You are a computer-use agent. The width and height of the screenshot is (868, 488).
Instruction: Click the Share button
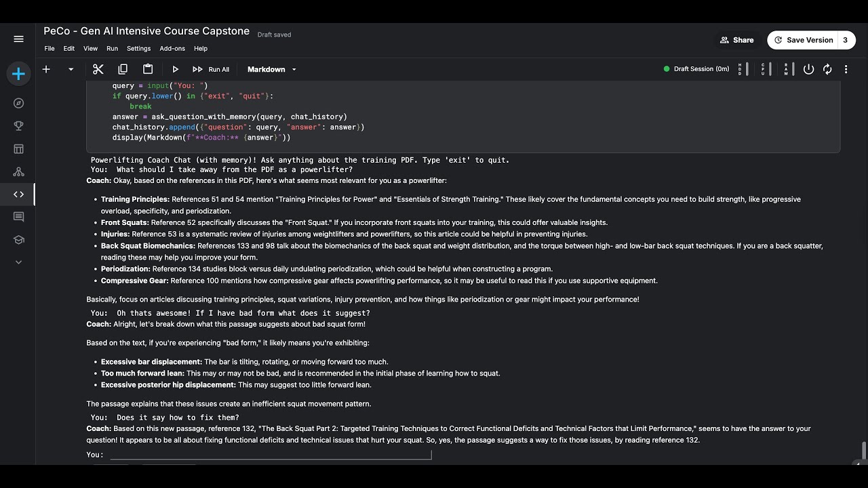coord(737,40)
